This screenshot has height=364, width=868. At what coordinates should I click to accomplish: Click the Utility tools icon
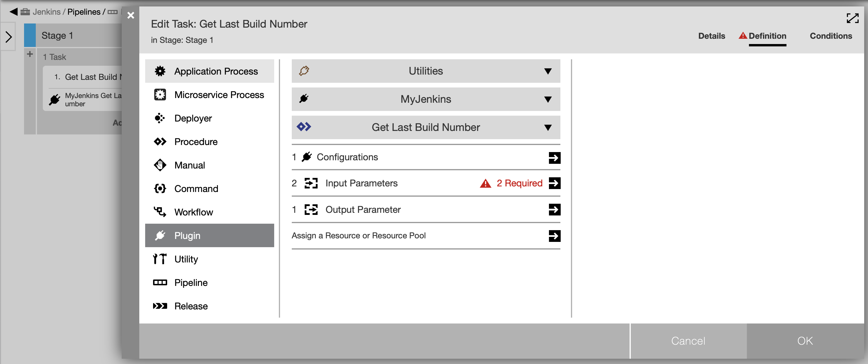[x=160, y=259]
